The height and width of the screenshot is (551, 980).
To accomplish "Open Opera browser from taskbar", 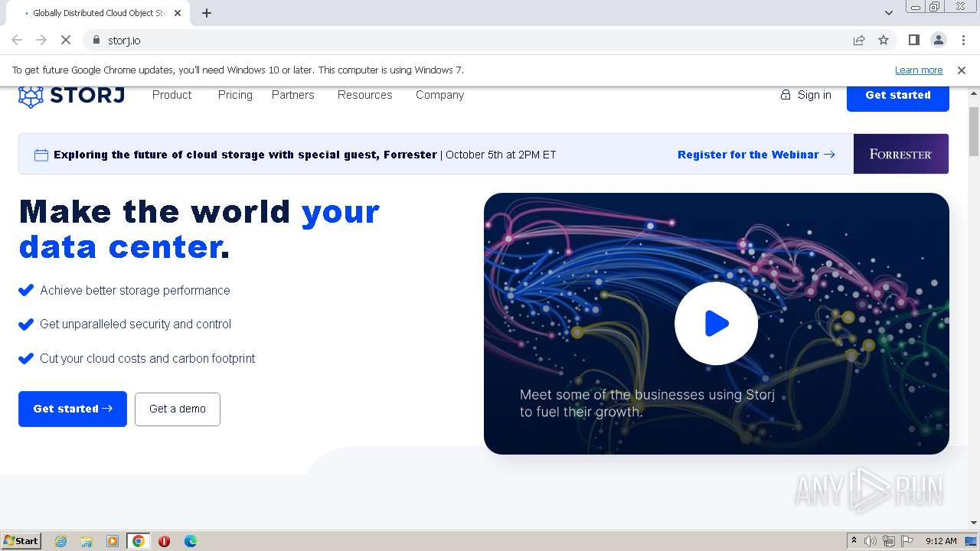I will pyautogui.click(x=165, y=541).
